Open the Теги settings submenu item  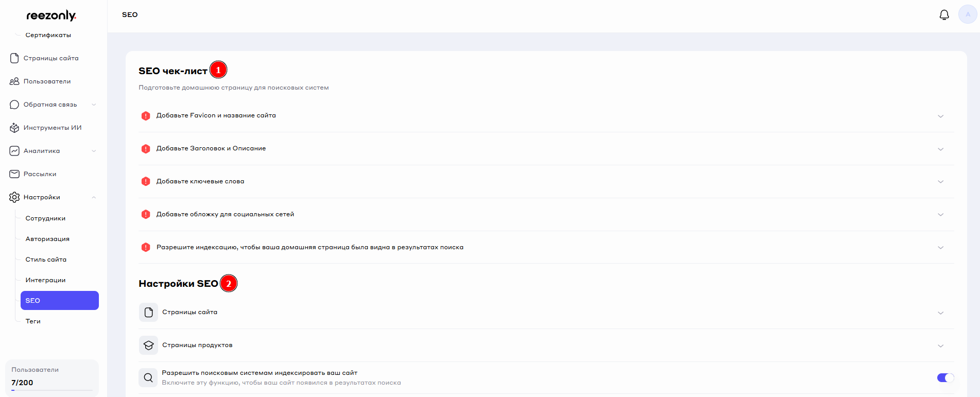[x=33, y=321]
